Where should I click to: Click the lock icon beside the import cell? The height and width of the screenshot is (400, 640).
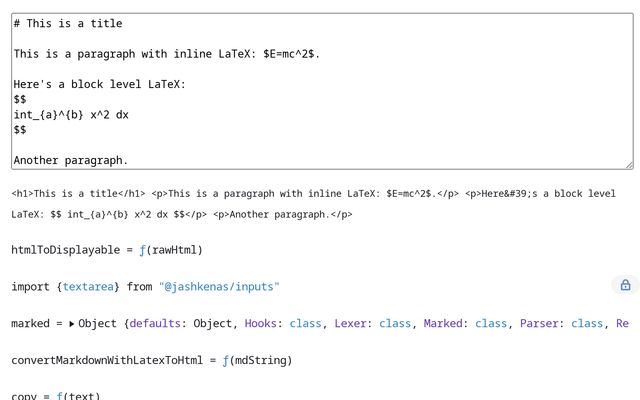click(625, 285)
